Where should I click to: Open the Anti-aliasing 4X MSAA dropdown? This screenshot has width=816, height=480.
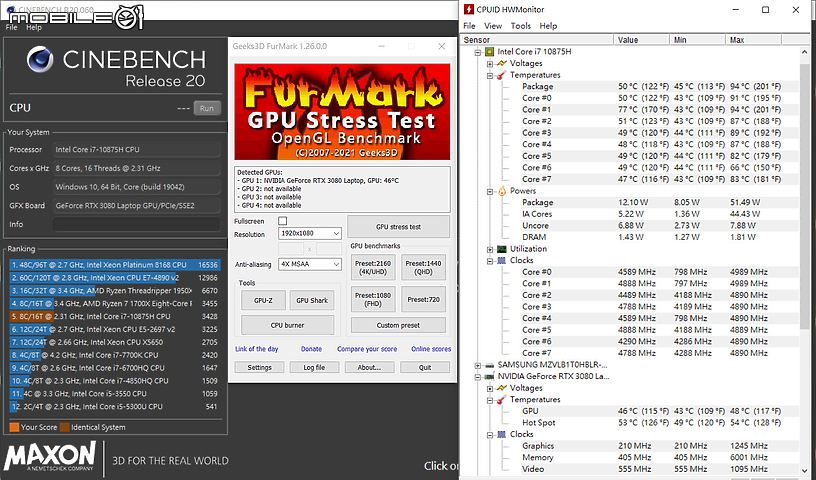(x=310, y=264)
